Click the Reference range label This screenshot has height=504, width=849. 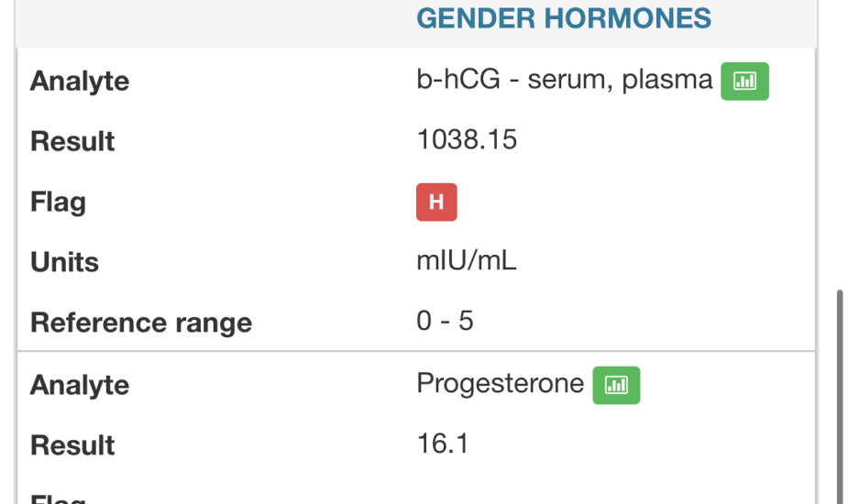point(141,323)
